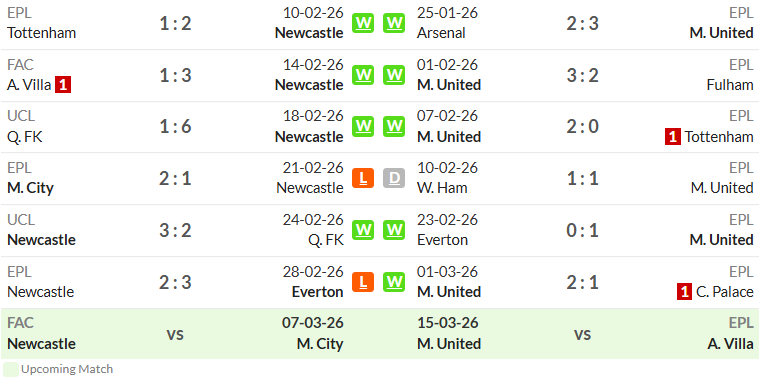Click the vs label for Newcastle upcoming match
The width and height of the screenshot is (760, 391).
pyautogui.click(x=175, y=334)
